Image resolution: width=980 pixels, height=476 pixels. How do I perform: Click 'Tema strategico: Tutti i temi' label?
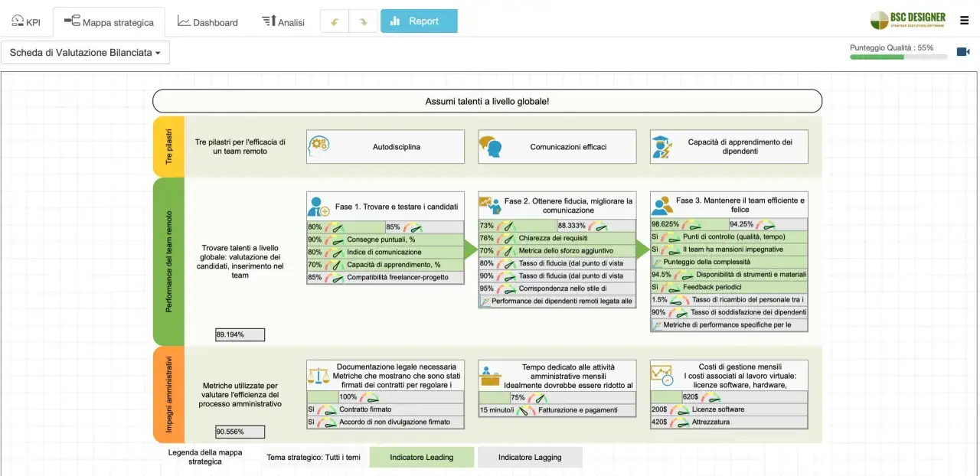coord(314,458)
